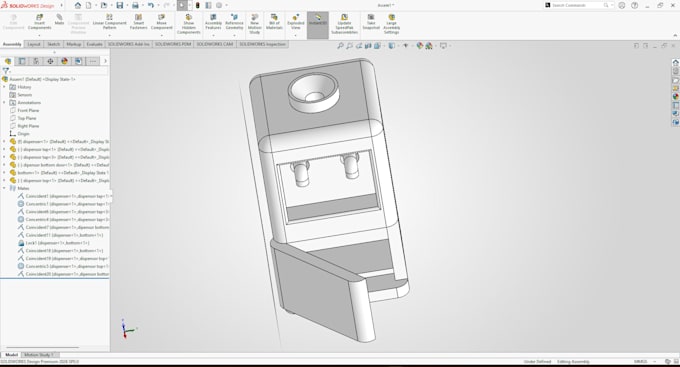Open the DimXpertManager crosshair tab

[50, 61]
